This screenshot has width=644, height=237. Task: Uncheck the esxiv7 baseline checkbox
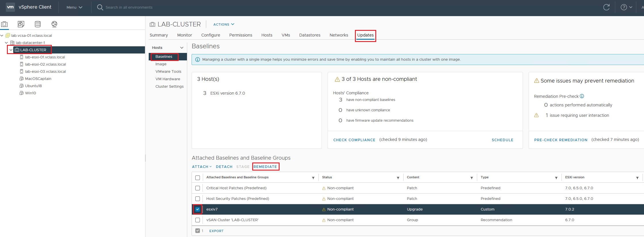coord(198,209)
